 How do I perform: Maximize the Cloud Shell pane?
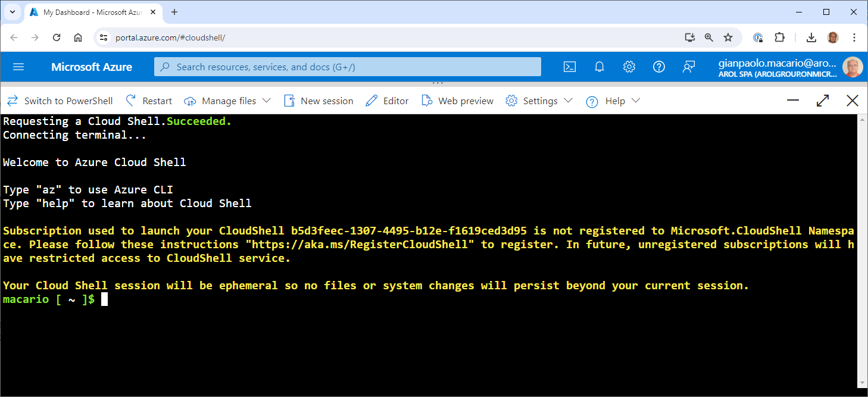[x=823, y=101]
